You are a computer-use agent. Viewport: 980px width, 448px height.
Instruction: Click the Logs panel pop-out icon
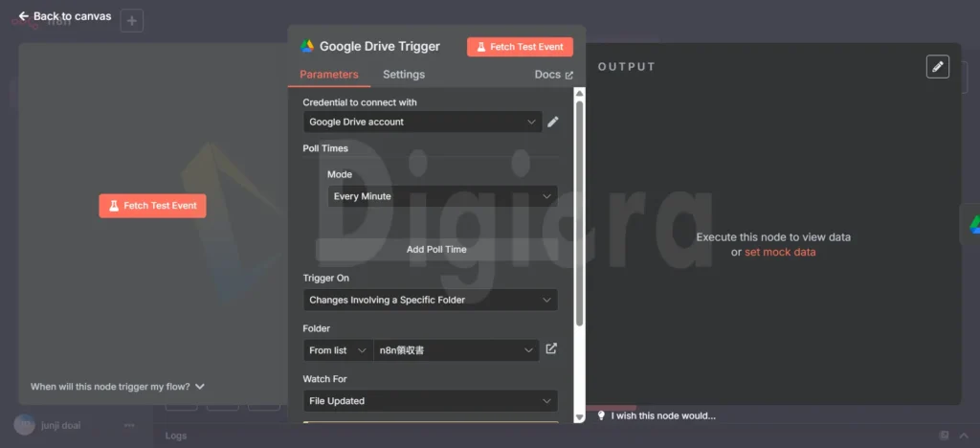click(945, 436)
